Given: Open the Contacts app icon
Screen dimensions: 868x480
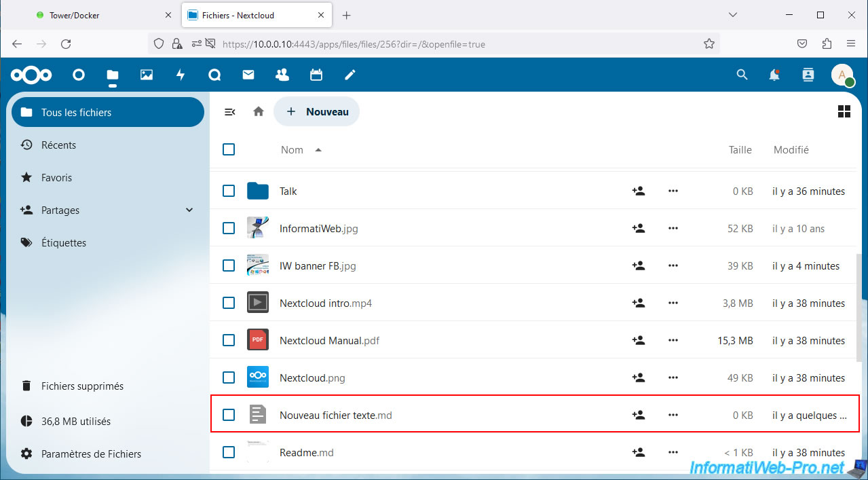Looking at the screenshot, I should click(x=282, y=75).
